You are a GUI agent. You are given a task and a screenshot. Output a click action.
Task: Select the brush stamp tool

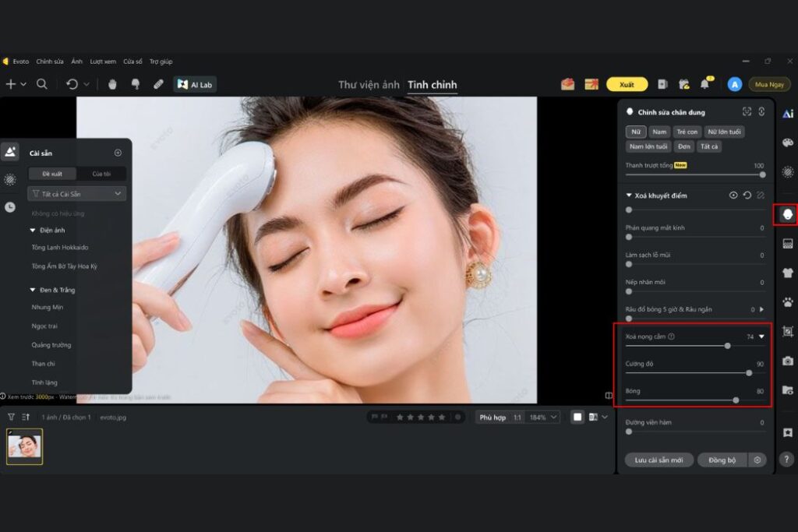[x=136, y=84]
